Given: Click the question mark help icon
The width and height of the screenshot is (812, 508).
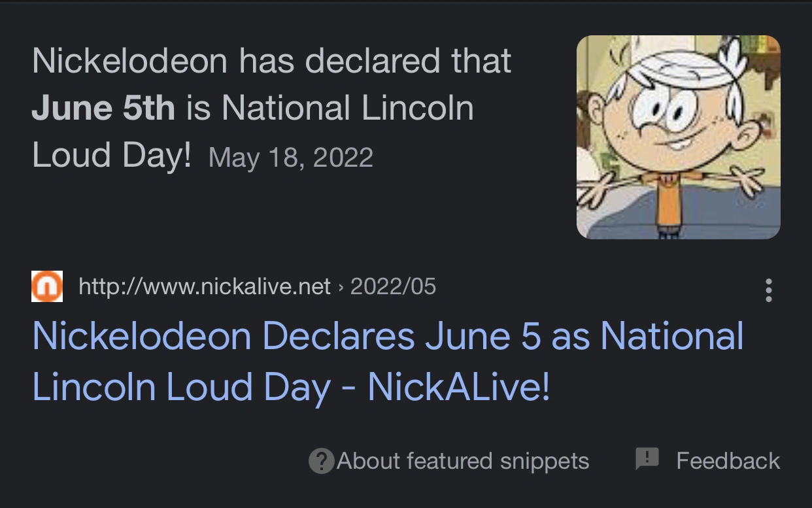Looking at the screenshot, I should click(321, 462).
